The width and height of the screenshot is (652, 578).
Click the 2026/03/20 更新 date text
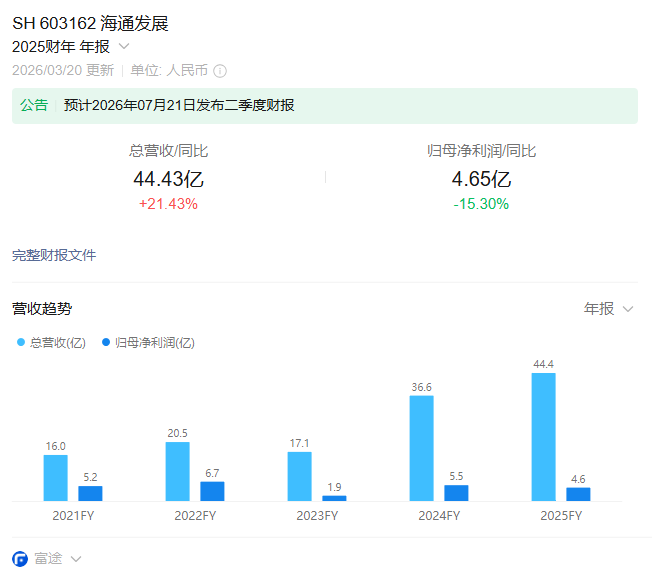click(63, 70)
